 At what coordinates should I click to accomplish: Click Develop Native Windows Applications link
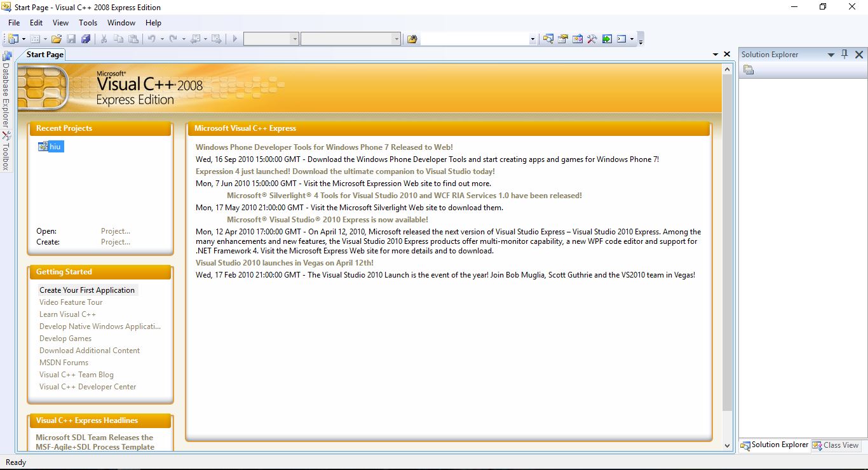click(x=100, y=326)
